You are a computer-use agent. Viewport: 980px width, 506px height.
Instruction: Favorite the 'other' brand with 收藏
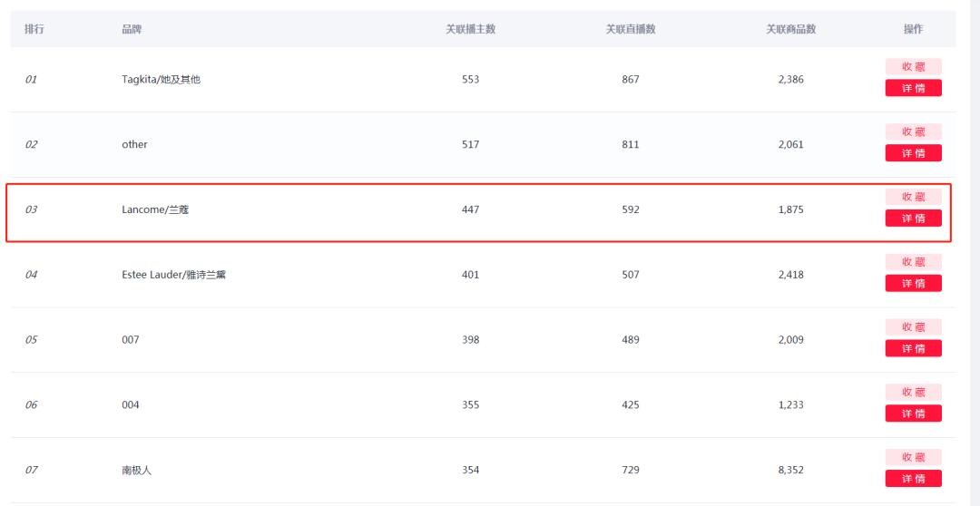point(913,131)
